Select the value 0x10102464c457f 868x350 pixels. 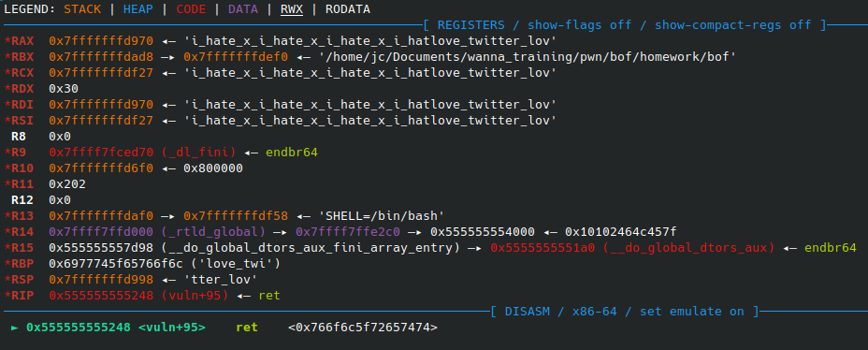pyautogui.click(x=620, y=231)
